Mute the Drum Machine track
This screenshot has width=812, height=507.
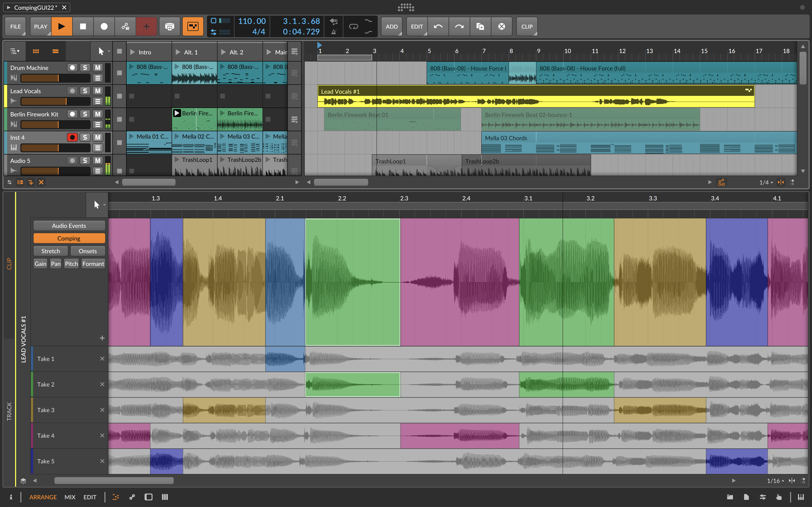tap(98, 67)
